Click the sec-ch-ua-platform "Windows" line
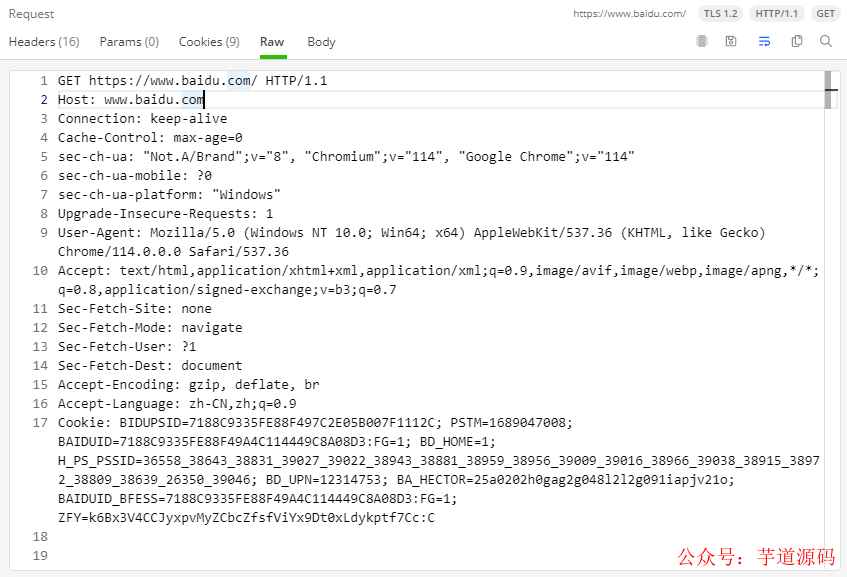This screenshot has height=577, width=847. coord(169,194)
